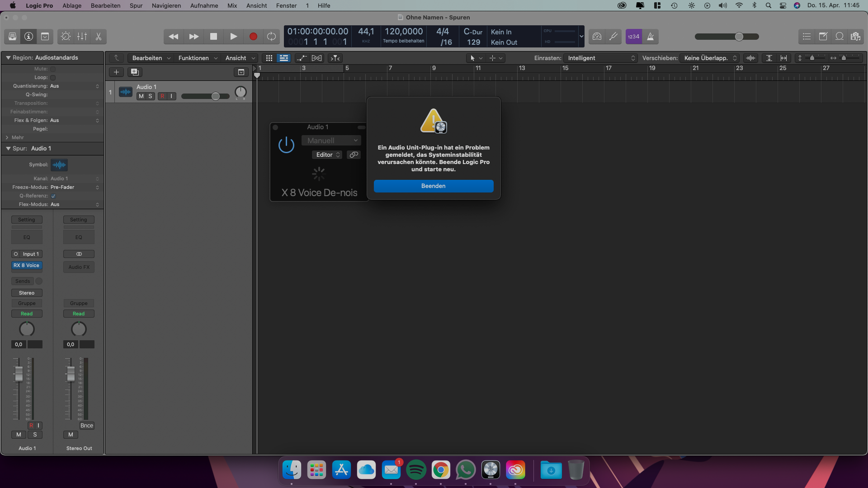Open the Library panel icon
The width and height of the screenshot is (868, 488).
click(13, 37)
